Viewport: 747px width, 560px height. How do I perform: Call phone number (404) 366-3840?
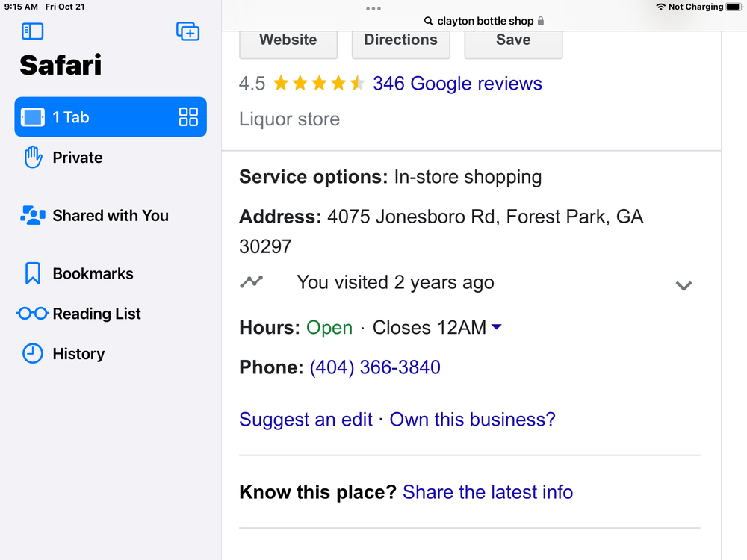click(x=375, y=367)
